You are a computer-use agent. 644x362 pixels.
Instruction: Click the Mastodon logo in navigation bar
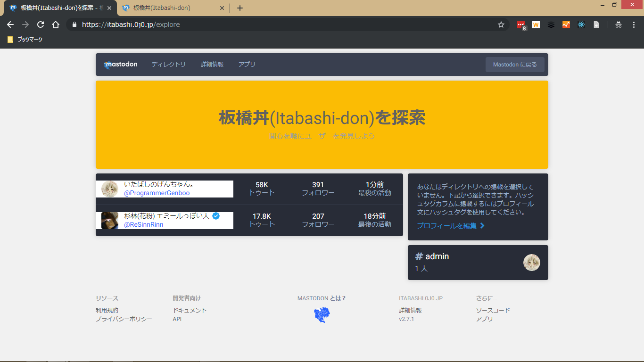121,65
